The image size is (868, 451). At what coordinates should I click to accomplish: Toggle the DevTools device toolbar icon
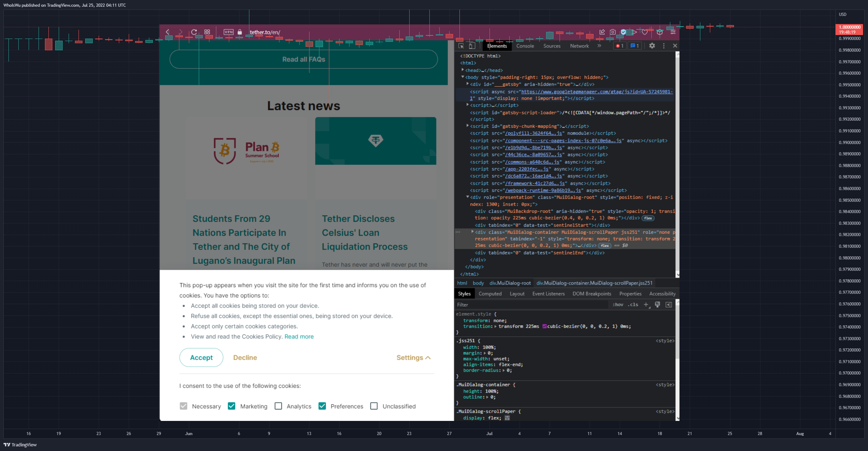pyautogui.click(x=472, y=46)
